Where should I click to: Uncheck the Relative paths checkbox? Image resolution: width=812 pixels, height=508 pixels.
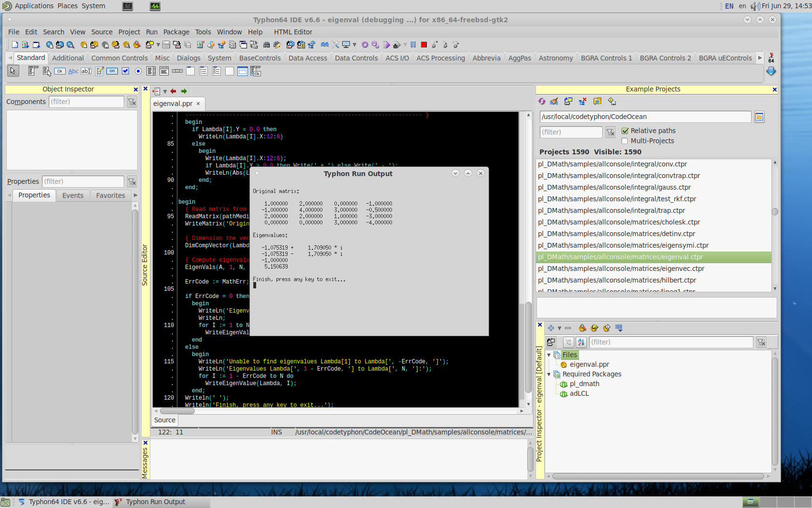point(625,131)
